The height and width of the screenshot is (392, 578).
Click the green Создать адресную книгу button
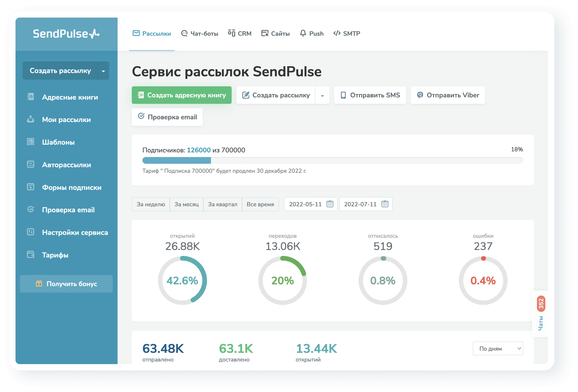[182, 95]
